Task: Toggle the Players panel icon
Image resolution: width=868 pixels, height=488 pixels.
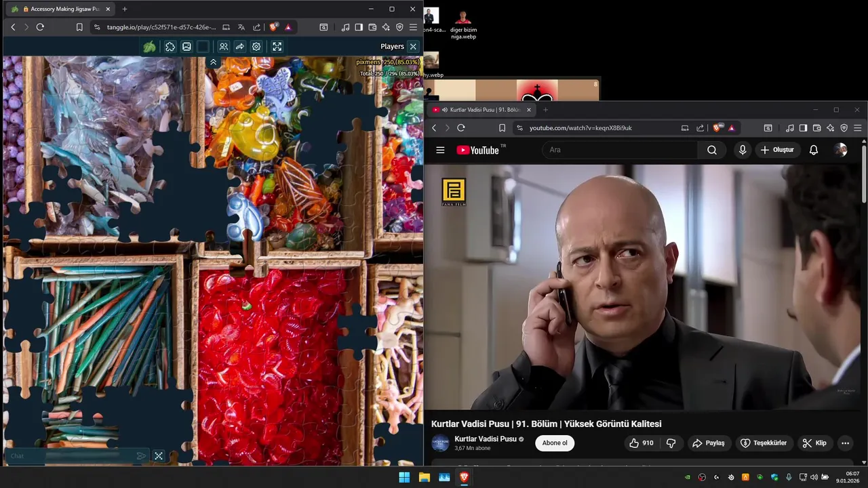Action: (x=223, y=47)
